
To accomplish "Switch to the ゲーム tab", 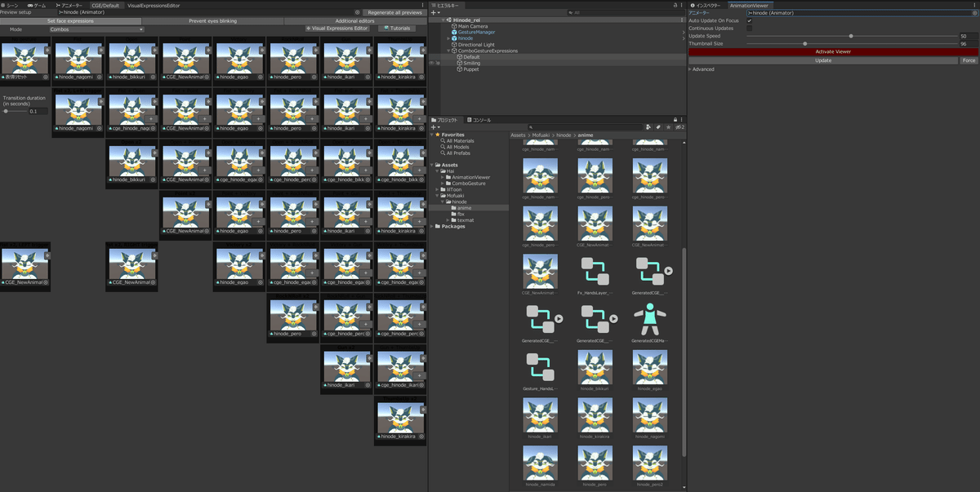I will 36,5.
